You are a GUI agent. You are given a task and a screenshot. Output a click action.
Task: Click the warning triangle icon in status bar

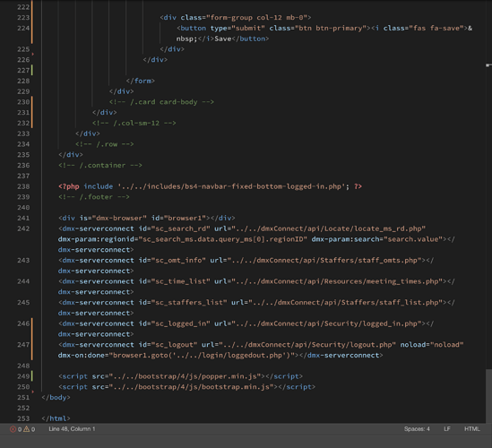[x=26, y=429]
